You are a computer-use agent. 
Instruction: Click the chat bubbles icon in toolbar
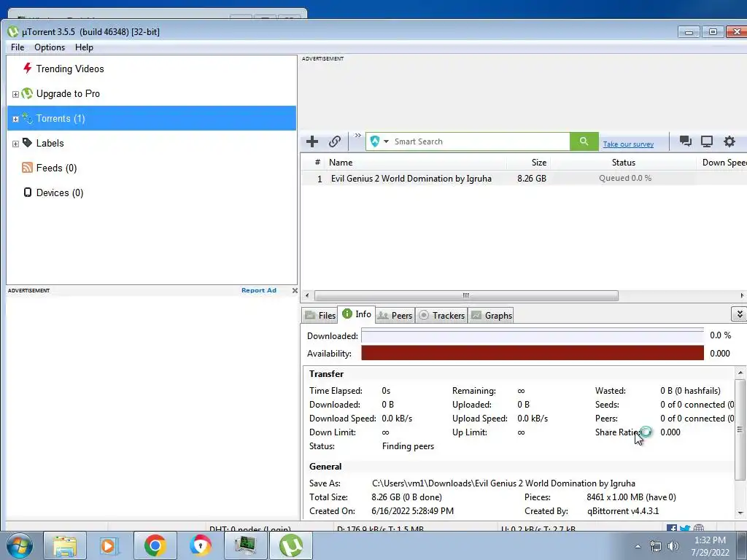tap(685, 141)
